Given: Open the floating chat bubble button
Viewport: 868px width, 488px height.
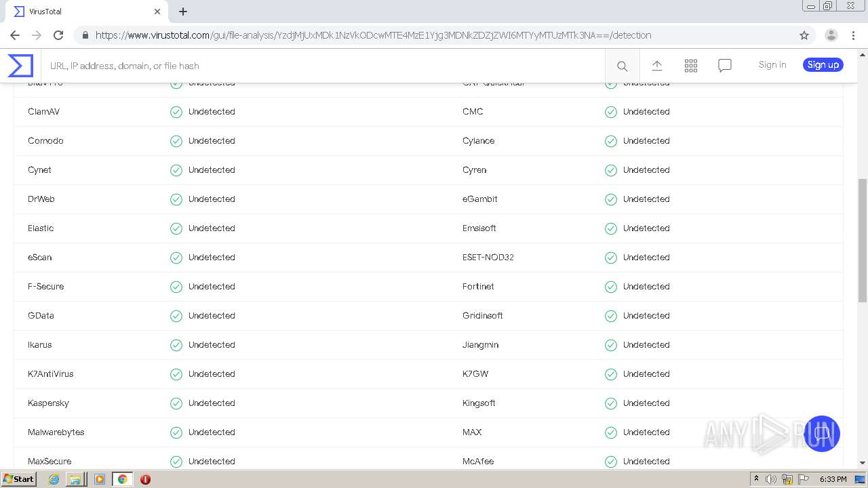Looking at the screenshot, I should (x=822, y=434).
